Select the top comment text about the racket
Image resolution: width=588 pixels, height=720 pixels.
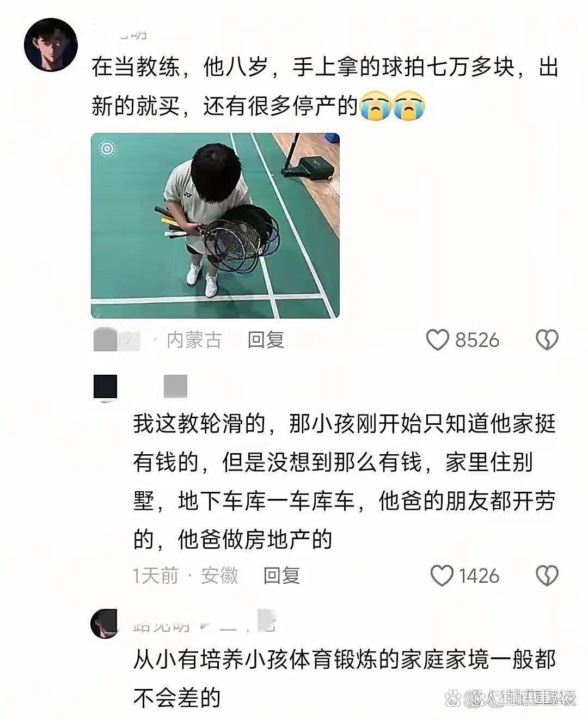(325, 87)
